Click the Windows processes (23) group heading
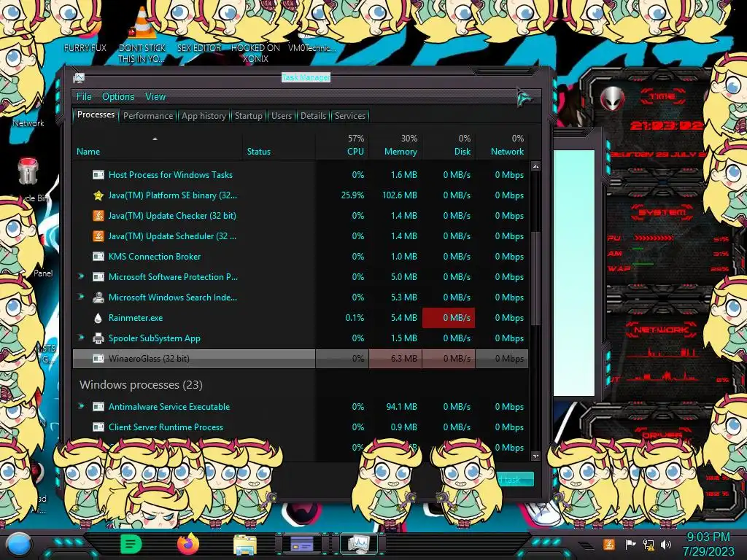 point(141,385)
